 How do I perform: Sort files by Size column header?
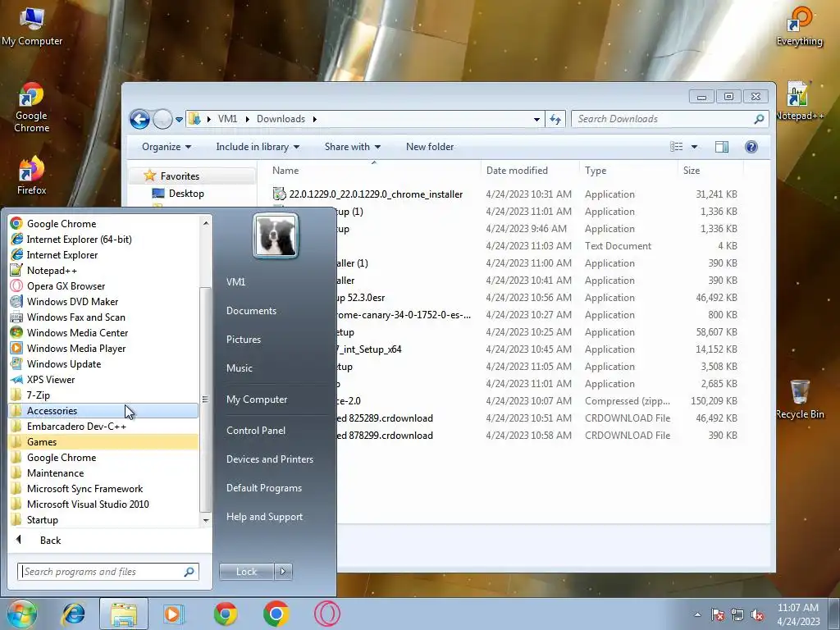pos(691,171)
